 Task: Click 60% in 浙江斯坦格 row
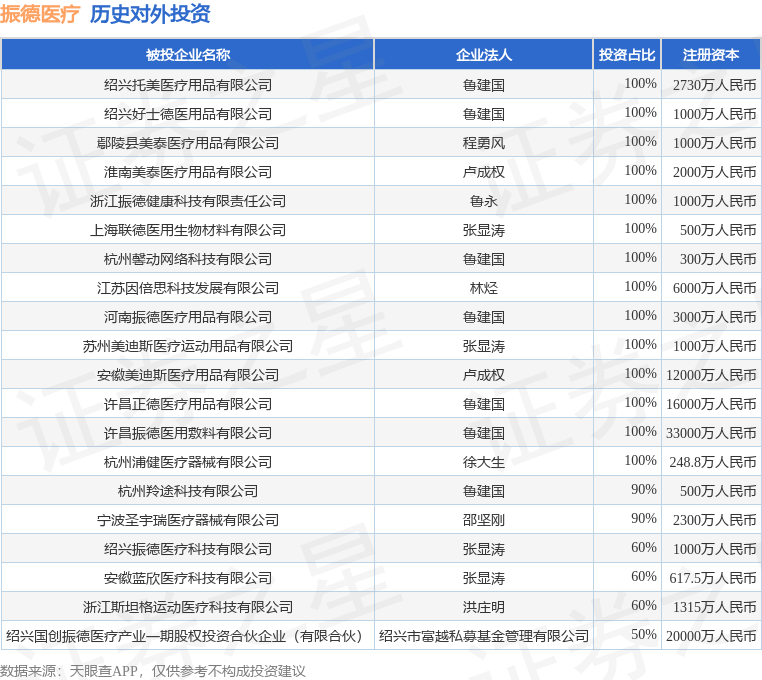pyautogui.click(x=644, y=605)
